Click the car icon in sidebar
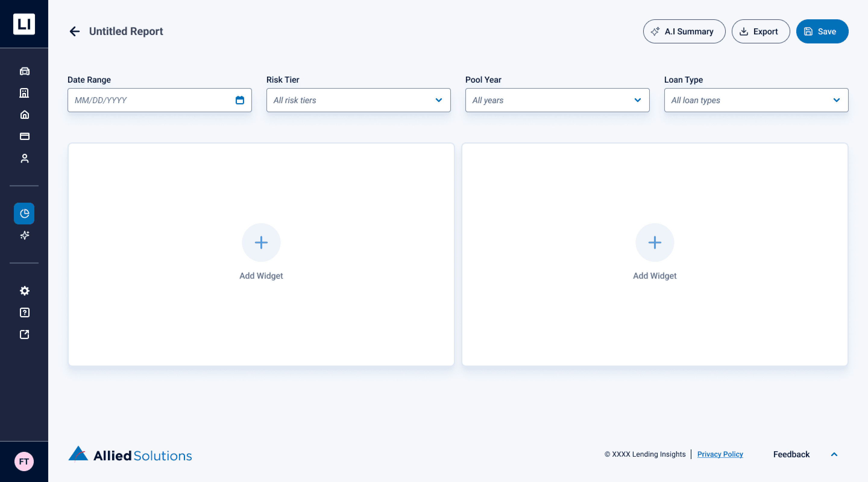 24,71
